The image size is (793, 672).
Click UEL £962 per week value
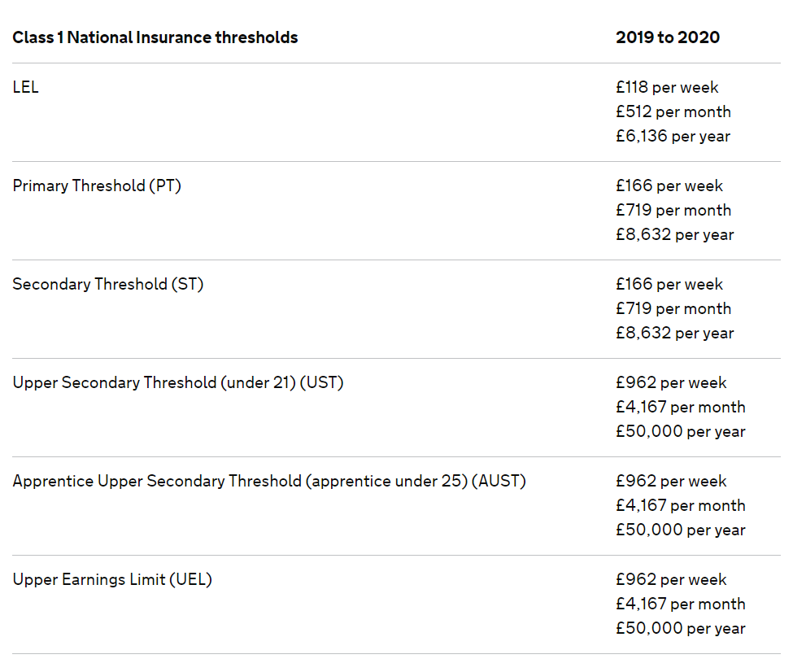point(671,579)
